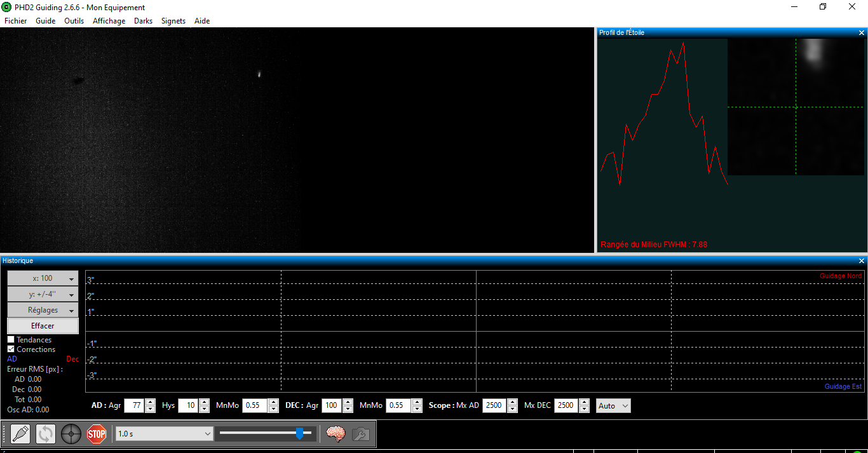Click the gamma slider thumb in the toolbar
The width and height of the screenshot is (868, 453).
(299, 433)
